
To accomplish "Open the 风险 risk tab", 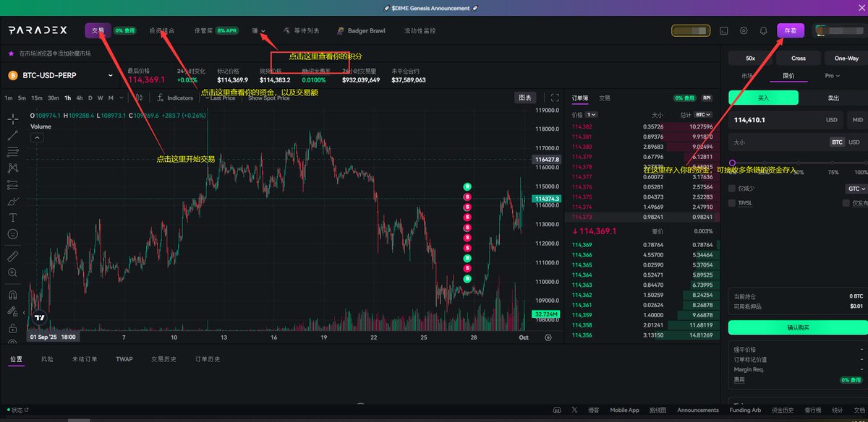I will pyautogui.click(x=47, y=359).
